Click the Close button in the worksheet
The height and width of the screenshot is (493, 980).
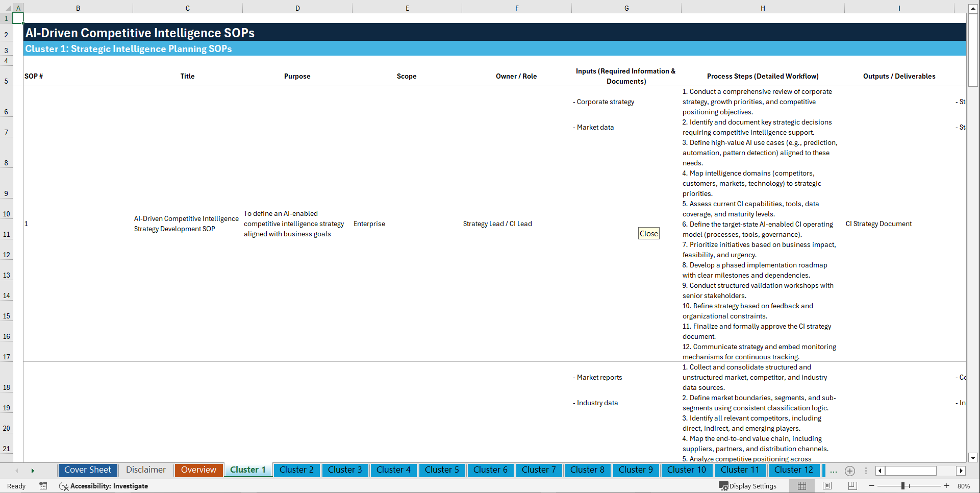[x=648, y=233]
